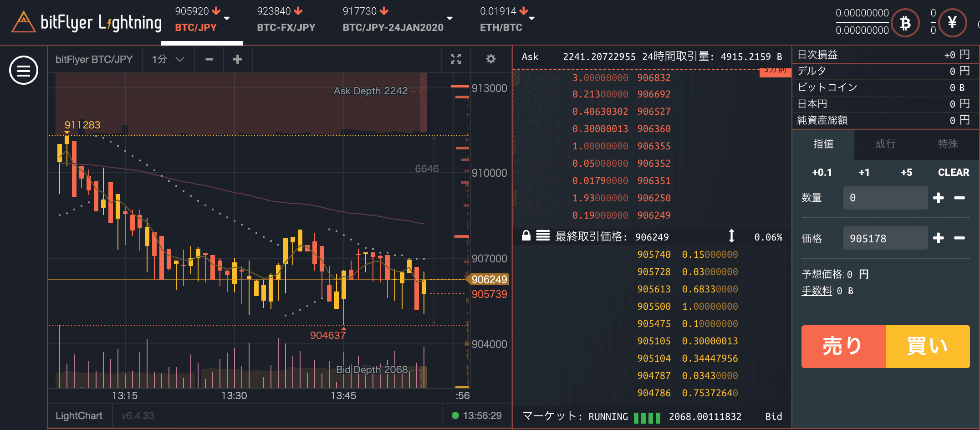Click the bitFlyer BTC/JPY chart title

(x=94, y=59)
